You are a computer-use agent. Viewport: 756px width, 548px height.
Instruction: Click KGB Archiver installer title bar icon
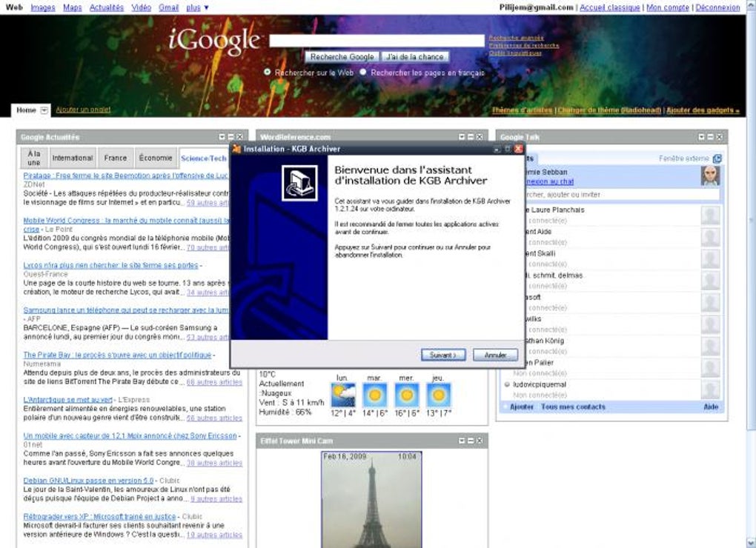coord(236,149)
